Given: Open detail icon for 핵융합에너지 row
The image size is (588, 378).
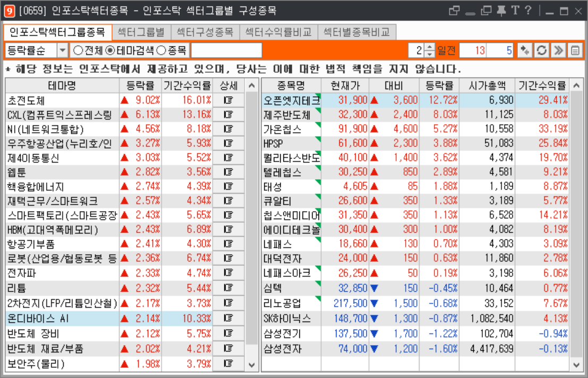Looking at the screenshot, I should pyautogui.click(x=228, y=186).
